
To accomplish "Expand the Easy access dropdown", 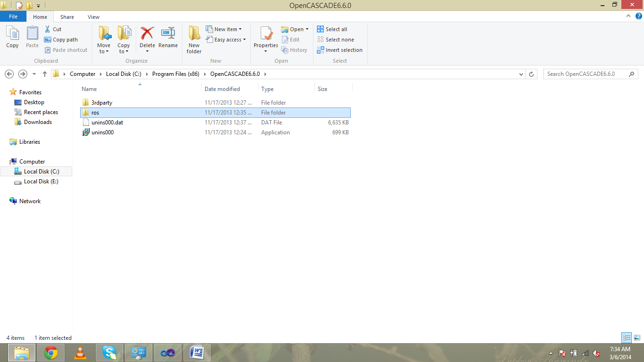I will click(226, 40).
